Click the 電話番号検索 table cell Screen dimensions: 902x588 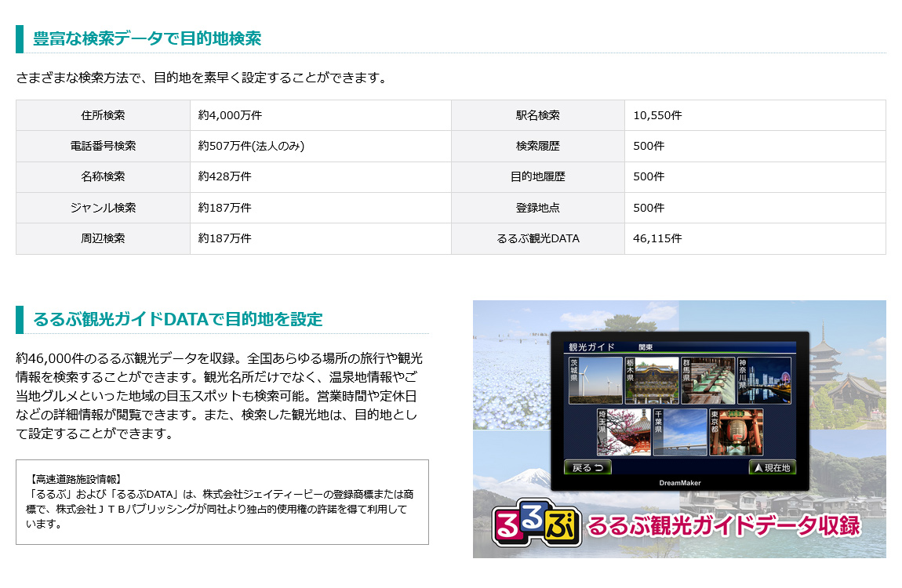coord(103,146)
